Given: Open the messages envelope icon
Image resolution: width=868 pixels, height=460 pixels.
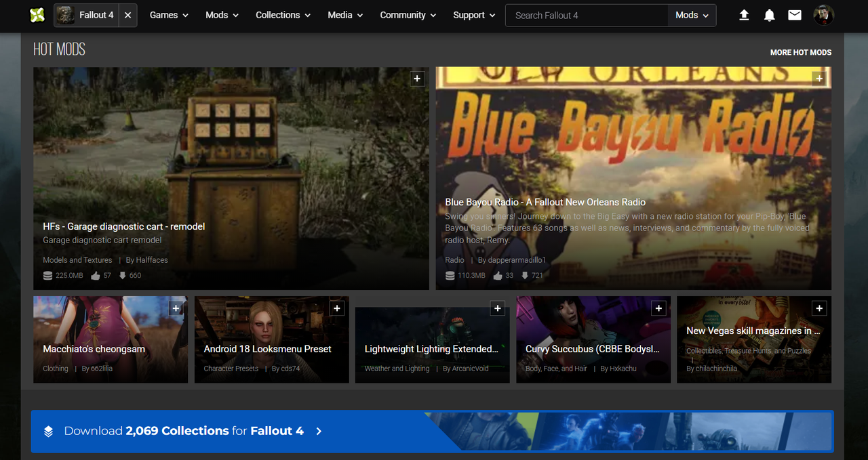Looking at the screenshot, I should [x=795, y=15].
